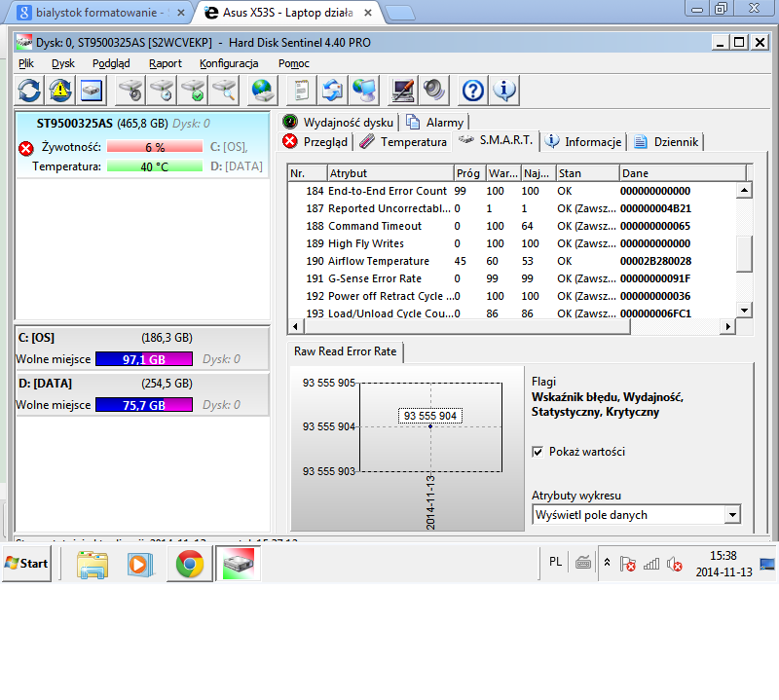Viewport: 779px width, 700px height.
Task: Click the disk-with-clock test toolbar icon
Action: click(162, 91)
